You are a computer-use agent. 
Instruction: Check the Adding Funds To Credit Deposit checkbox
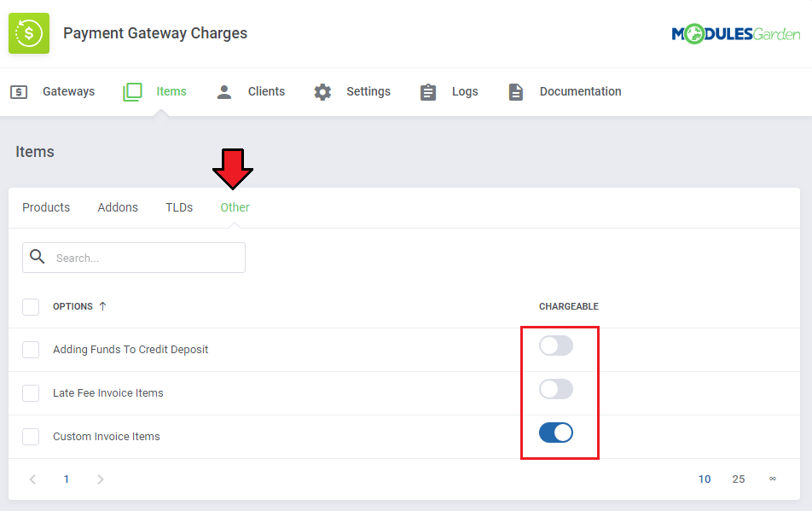click(31, 350)
